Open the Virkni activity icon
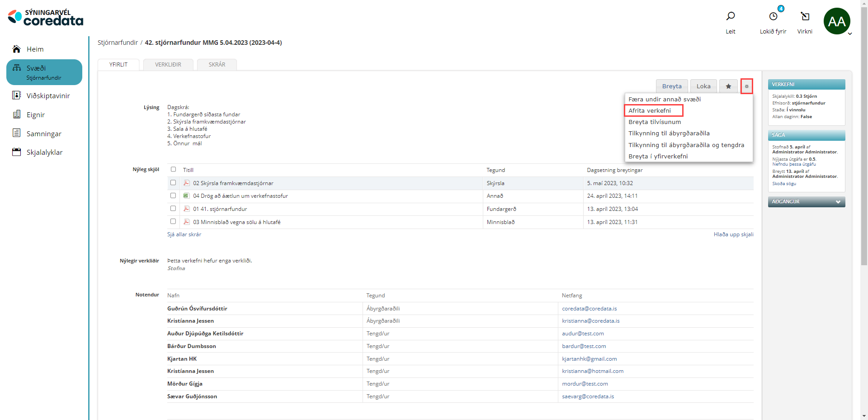The image size is (868, 420). pyautogui.click(x=805, y=17)
